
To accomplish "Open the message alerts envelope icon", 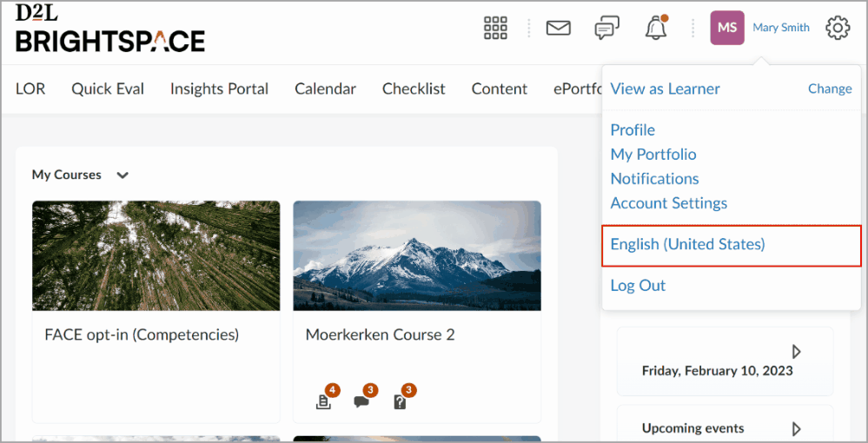I will coord(558,28).
